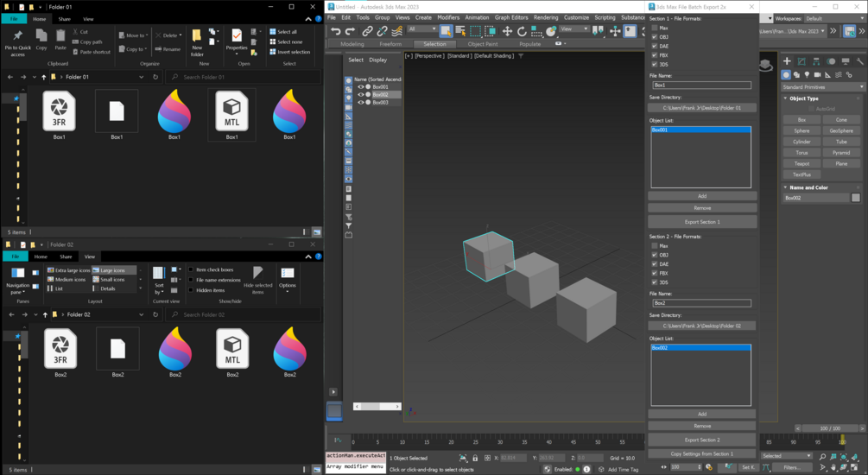868x475 pixels.
Task: Click the Rectangular Selection Region icon
Action: tap(476, 31)
